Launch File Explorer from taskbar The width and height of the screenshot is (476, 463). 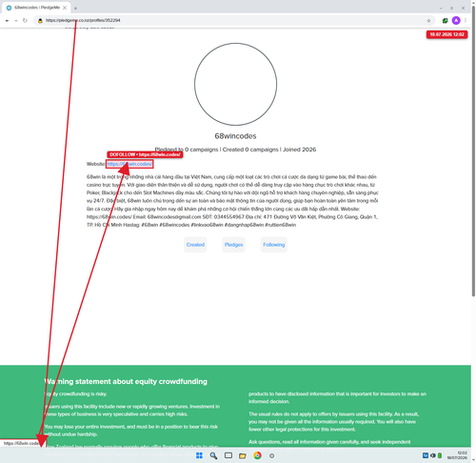click(x=243, y=455)
